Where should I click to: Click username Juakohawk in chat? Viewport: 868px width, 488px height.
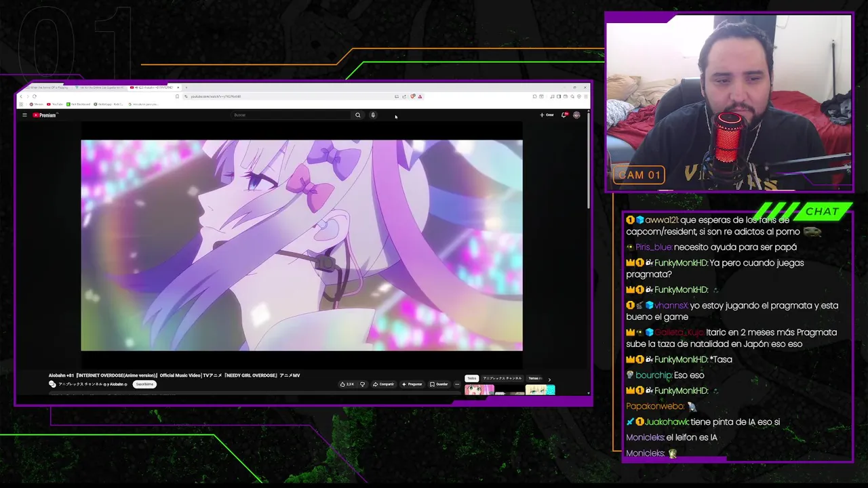(x=666, y=422)
